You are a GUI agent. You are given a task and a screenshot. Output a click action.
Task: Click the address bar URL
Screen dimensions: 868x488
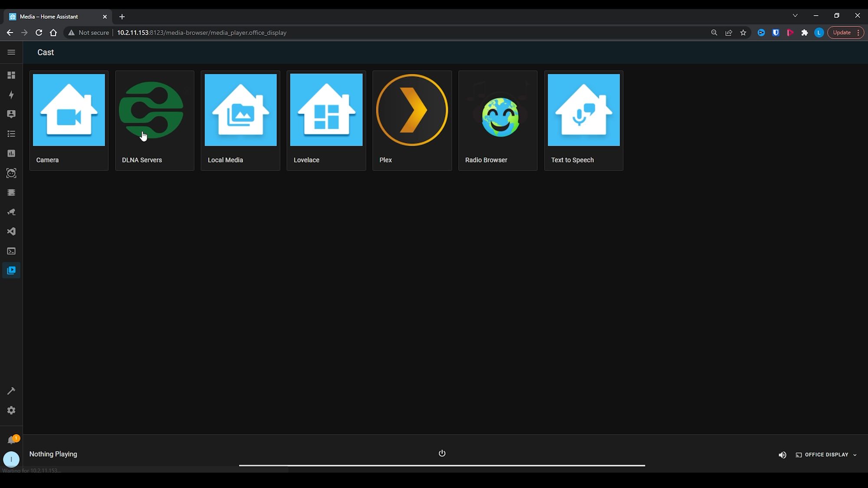coord(202,33)
